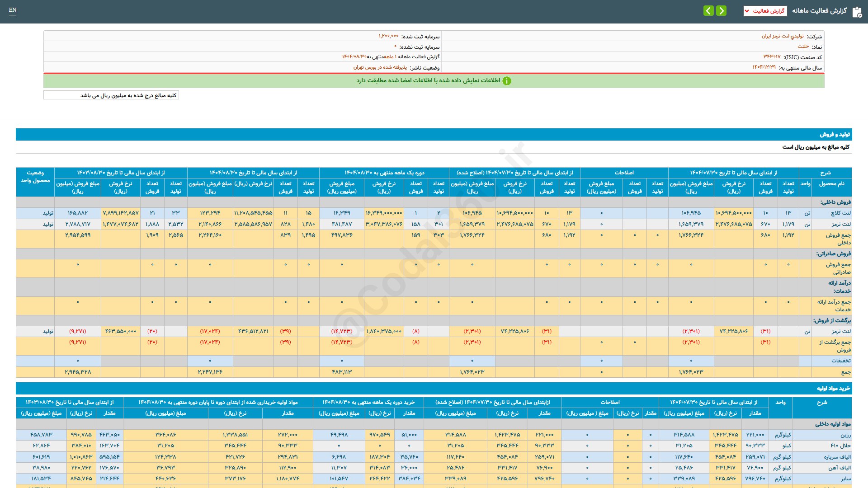Click the green left chevron navigation button

tap(708, 10)
